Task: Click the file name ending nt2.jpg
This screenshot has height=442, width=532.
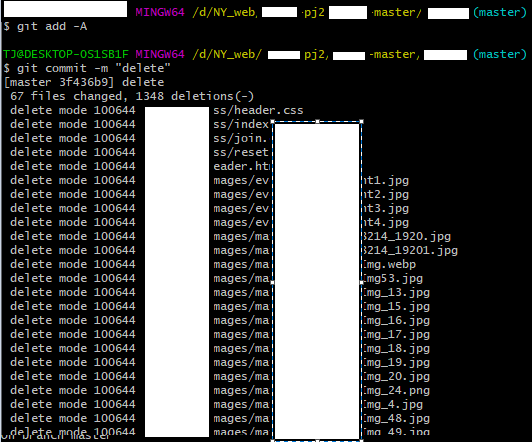Action: 386,194
